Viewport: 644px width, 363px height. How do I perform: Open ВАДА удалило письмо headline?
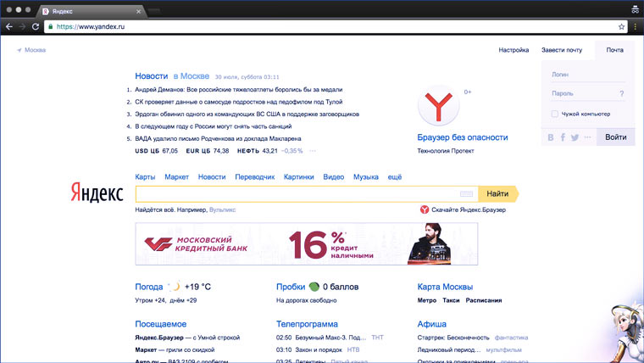pos(218,139)
